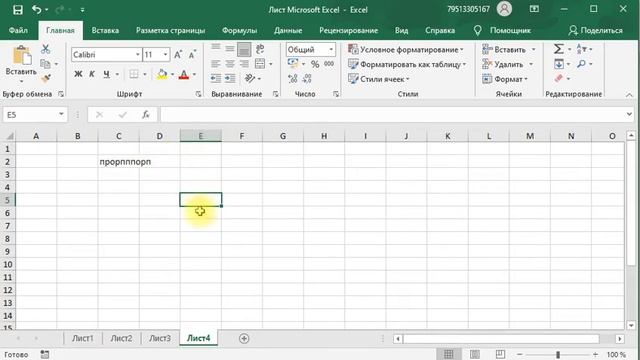Open number format Общий dropdown
The width and height of the screenshot is (640, 360).
click(331, 49)
